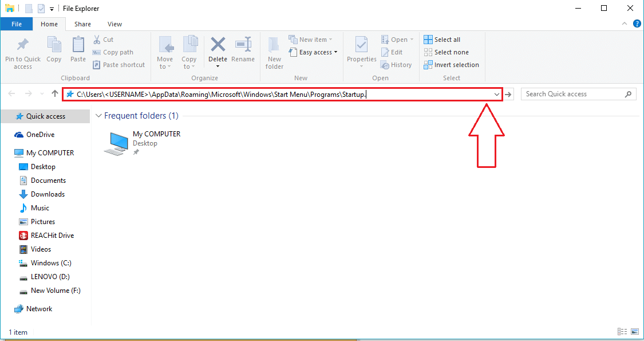The image size is (644, 341).
Task: Collapse the ribbon with the chevron
Action: pyautogui.click(x=625, y=24)
